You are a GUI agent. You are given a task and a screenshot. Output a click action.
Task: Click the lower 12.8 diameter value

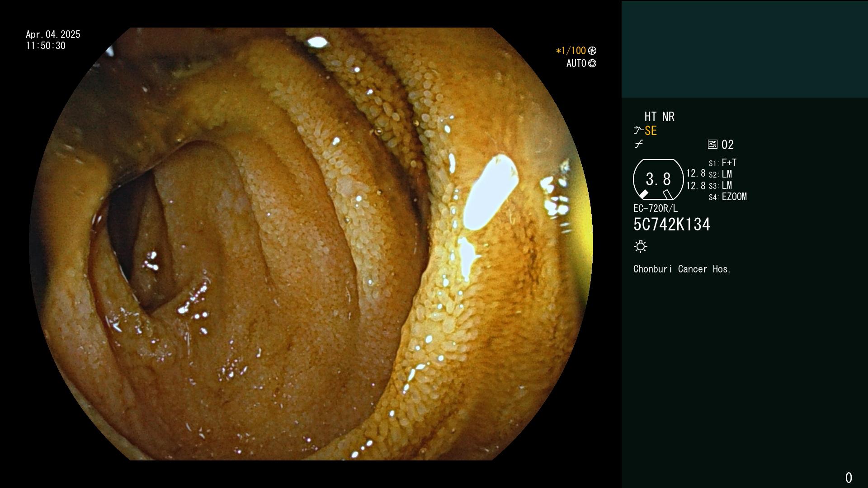point(696,186)
